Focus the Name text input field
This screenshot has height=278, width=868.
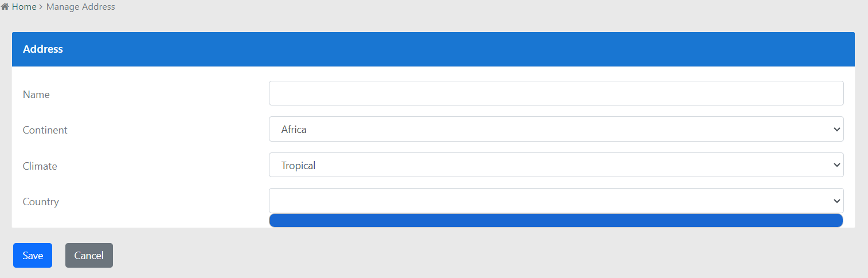pyautogui.click(x=556, y=93)
